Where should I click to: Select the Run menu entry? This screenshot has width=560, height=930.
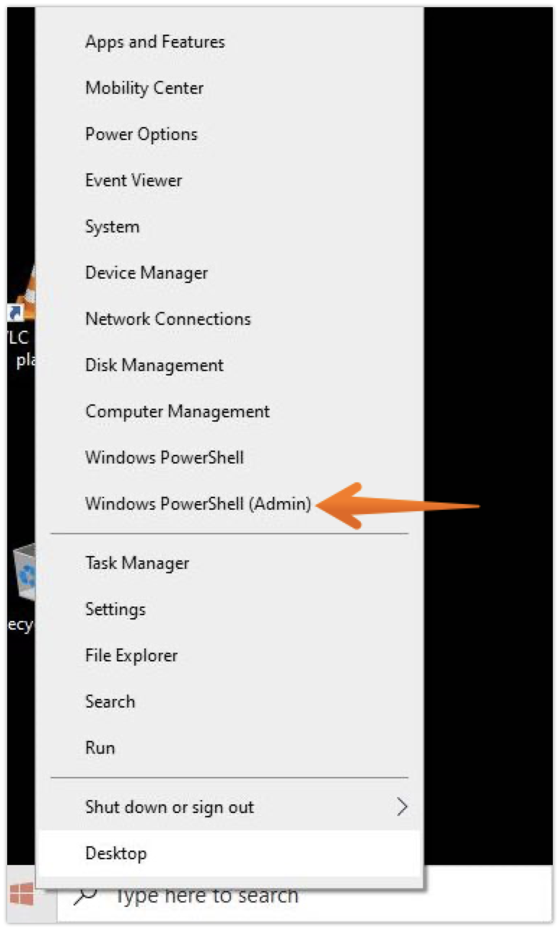(x=100, y=748)
